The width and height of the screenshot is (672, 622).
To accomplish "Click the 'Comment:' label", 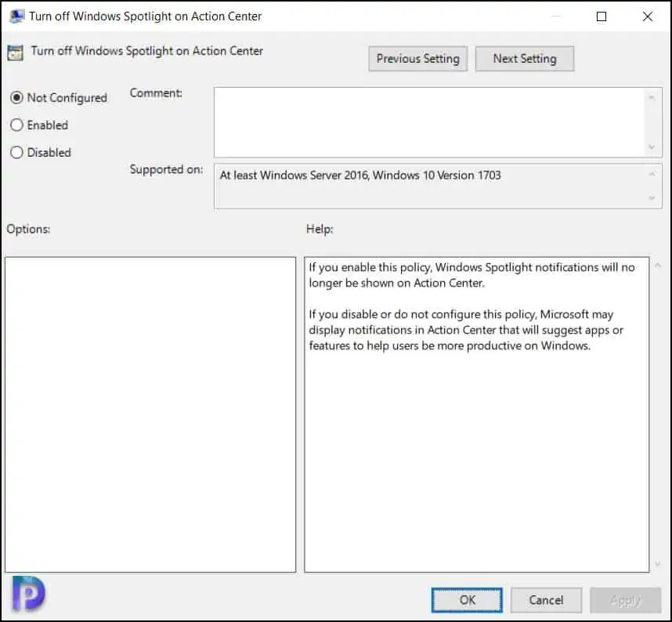I will click(x=156, y=93).
